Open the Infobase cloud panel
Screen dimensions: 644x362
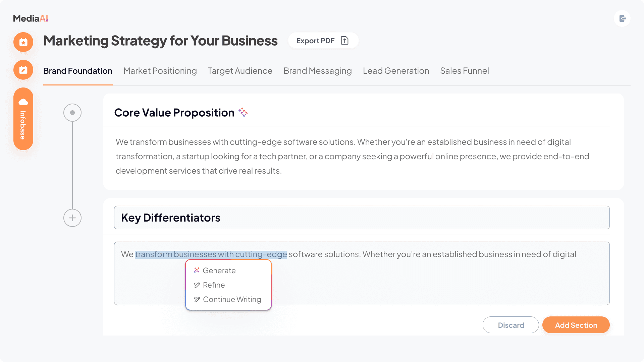coord(23,119)
